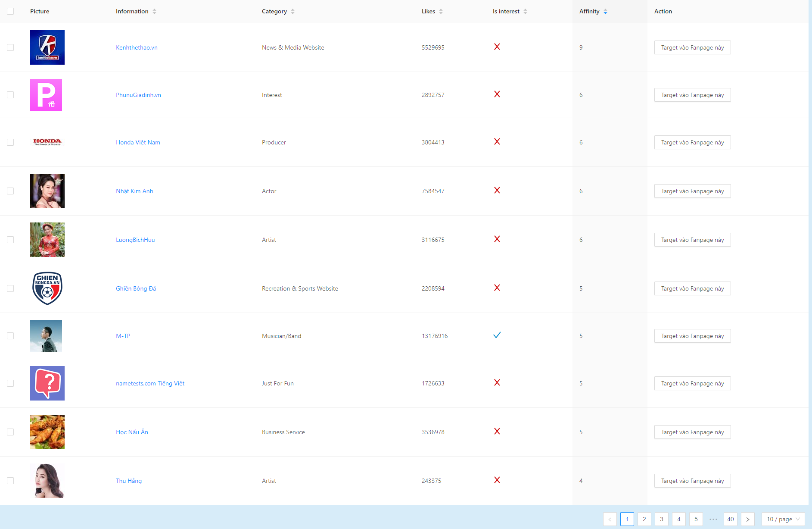The height and width of the screenshot is (529, 812).
Task: Target the Ghiền Bóng Đá fanpage button
Action: click(x=693, y=288)
